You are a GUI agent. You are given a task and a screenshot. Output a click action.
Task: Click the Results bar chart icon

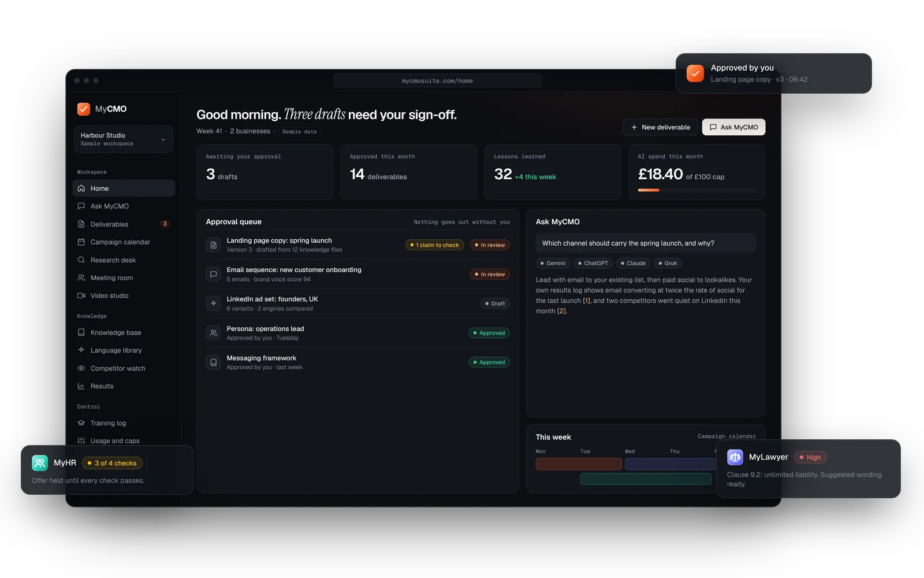pyautogui.click(x=81, y=386)
